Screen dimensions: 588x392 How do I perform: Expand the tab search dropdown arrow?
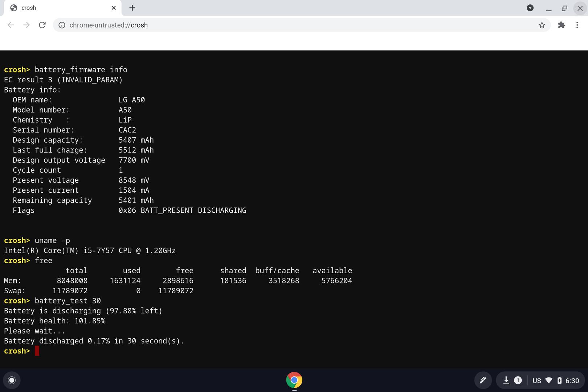(x=530, y=8)
